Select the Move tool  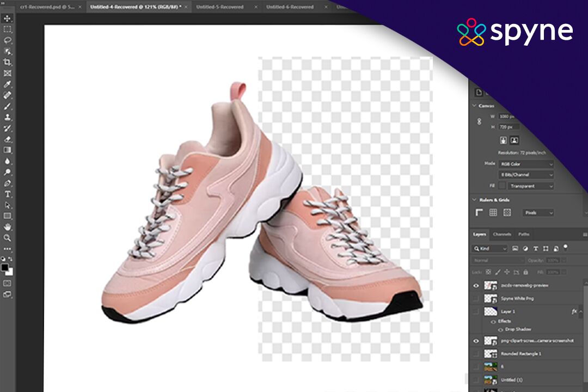(x=8, y=19)
